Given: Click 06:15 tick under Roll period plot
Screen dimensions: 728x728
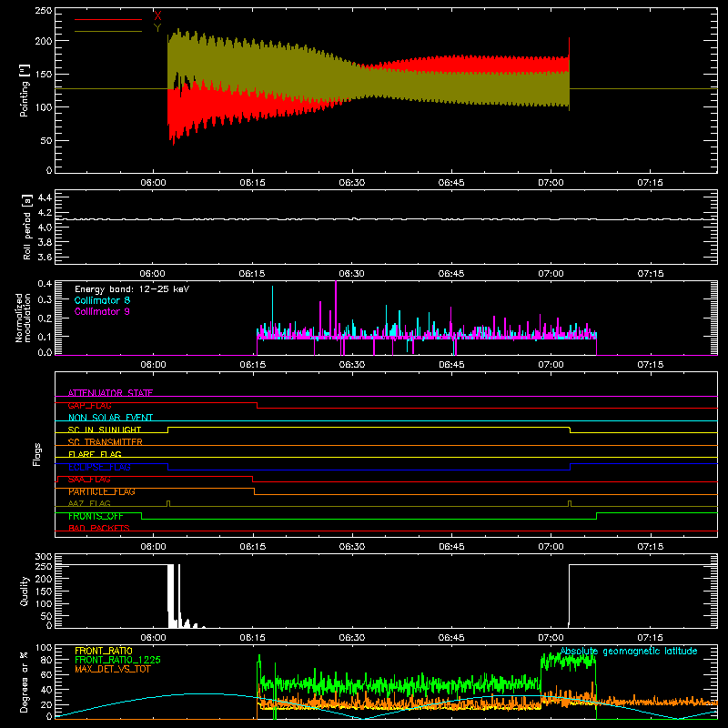Looking at the screenshot, I should pyautogui.click(x=252, y=274).
